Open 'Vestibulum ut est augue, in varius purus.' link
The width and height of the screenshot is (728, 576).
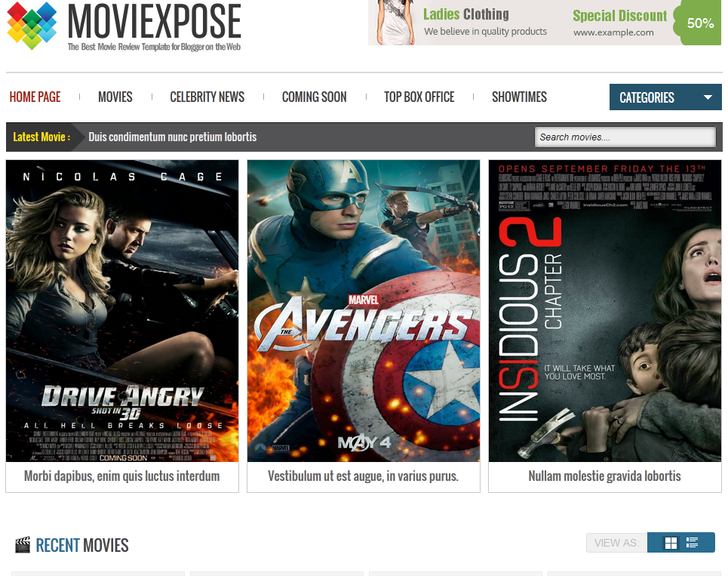pyautogui.click(x=363, y=476)
